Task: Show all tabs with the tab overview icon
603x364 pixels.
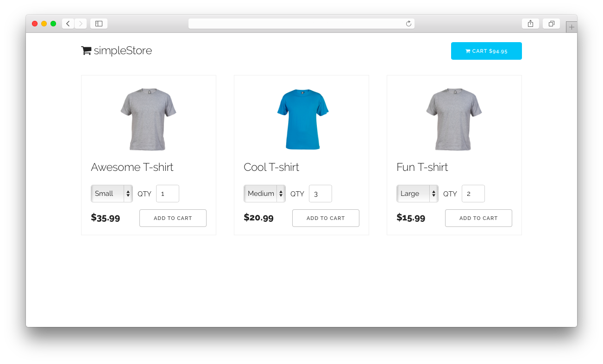Action: point(551,24)
